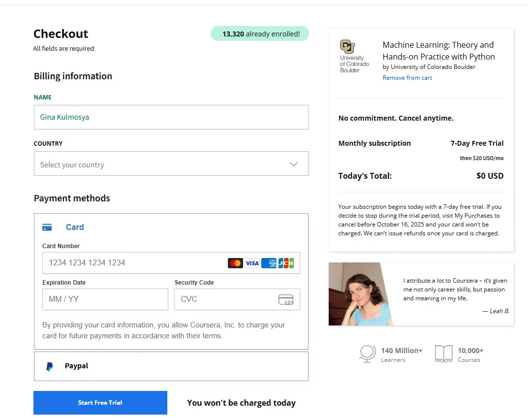
Task: Click the 'Security Code' label
Action: click(x=194, y=283)
